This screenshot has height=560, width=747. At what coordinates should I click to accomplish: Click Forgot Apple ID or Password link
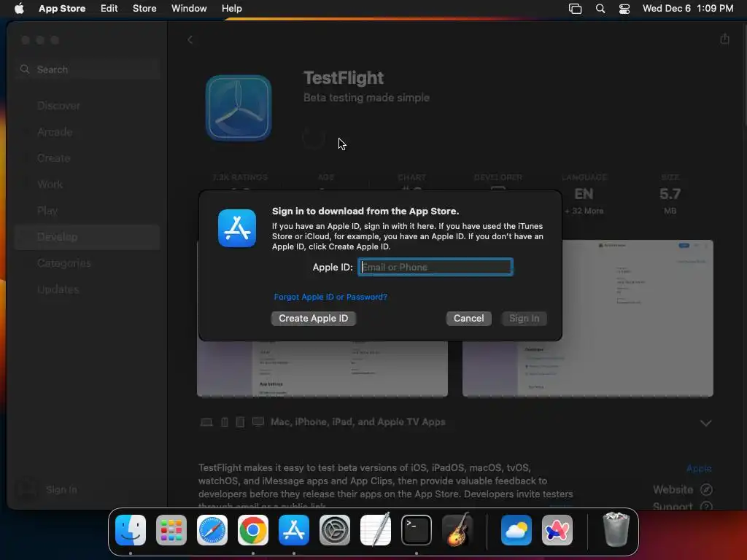click(330, 297)
